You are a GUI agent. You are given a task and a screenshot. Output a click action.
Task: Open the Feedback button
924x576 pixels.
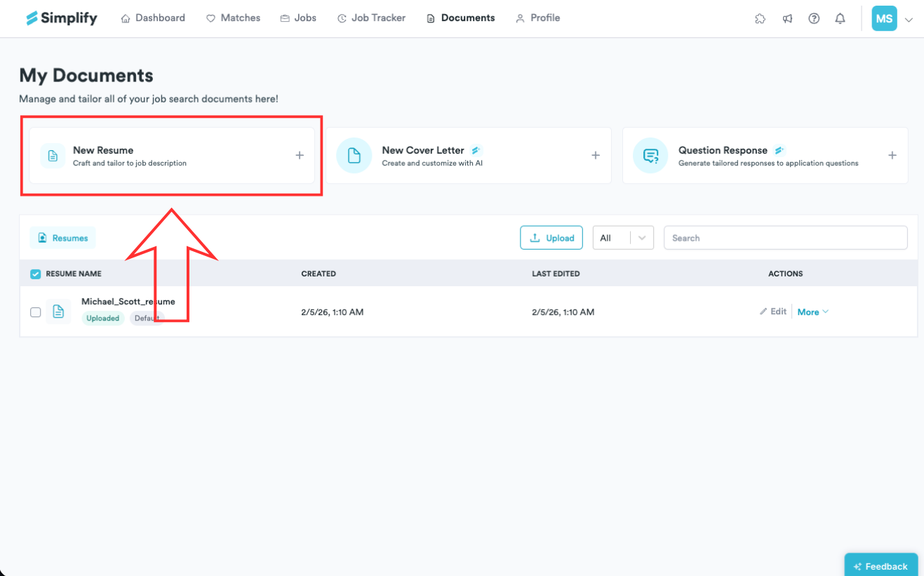point(881,566)
